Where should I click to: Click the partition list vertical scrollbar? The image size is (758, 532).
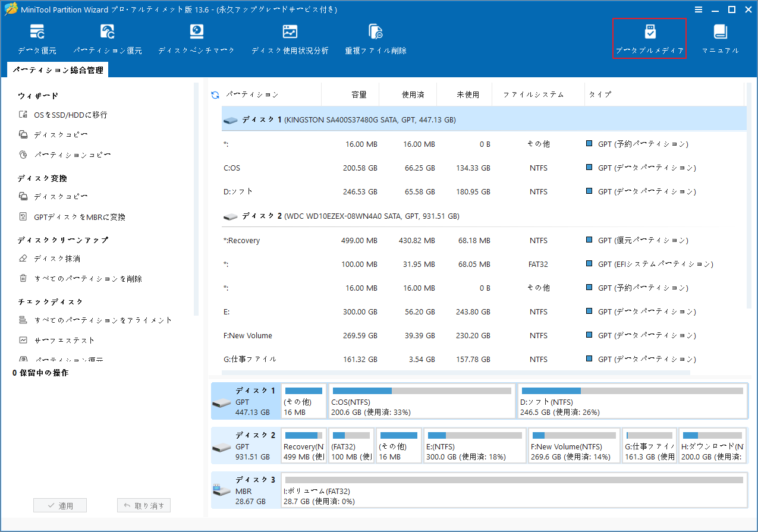750,196
